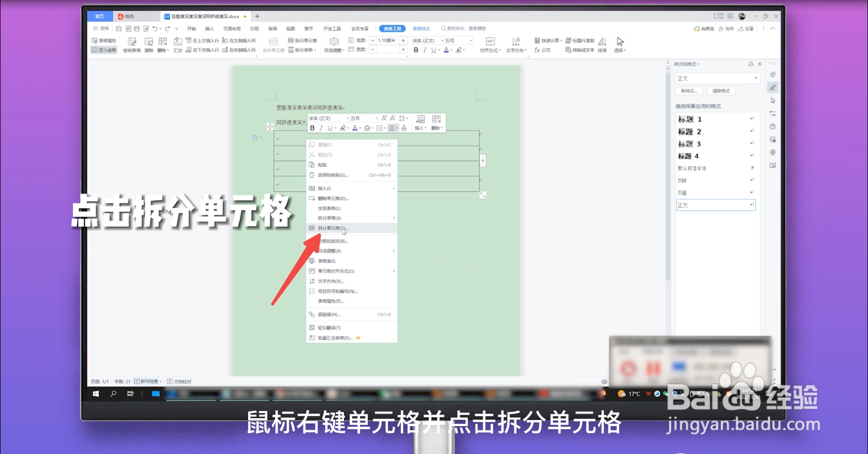Click the Print Preview icon
This screenshot has height=454, width=868.
[x=146, y=29]
